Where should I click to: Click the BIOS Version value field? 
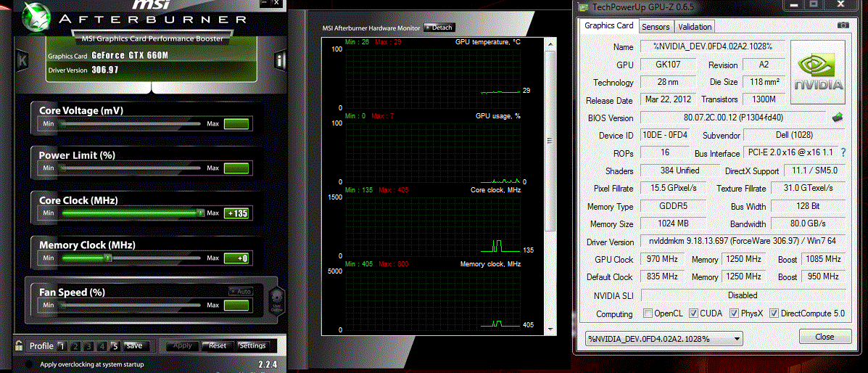[733, 118]
